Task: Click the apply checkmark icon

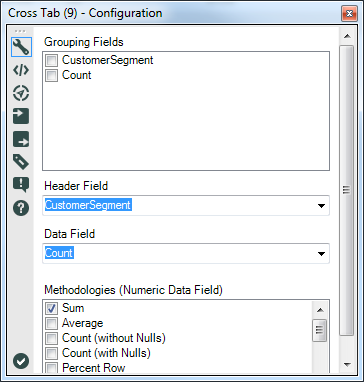Action: (x=21, y=361)
